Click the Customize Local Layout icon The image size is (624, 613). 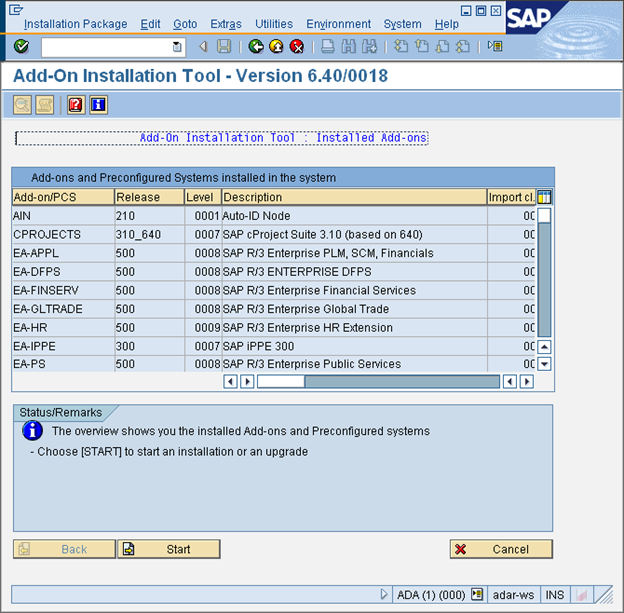tap(495, 47)
